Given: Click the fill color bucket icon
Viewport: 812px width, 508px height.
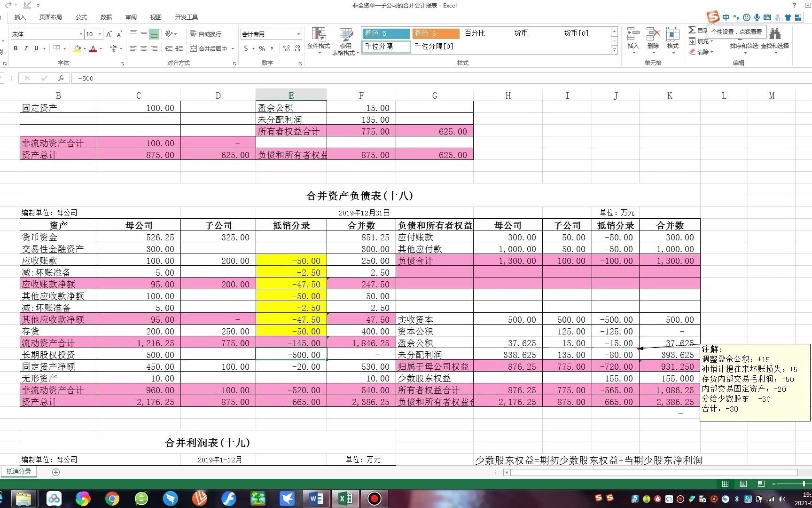Looking at the screenshot, I should (77, 48).
